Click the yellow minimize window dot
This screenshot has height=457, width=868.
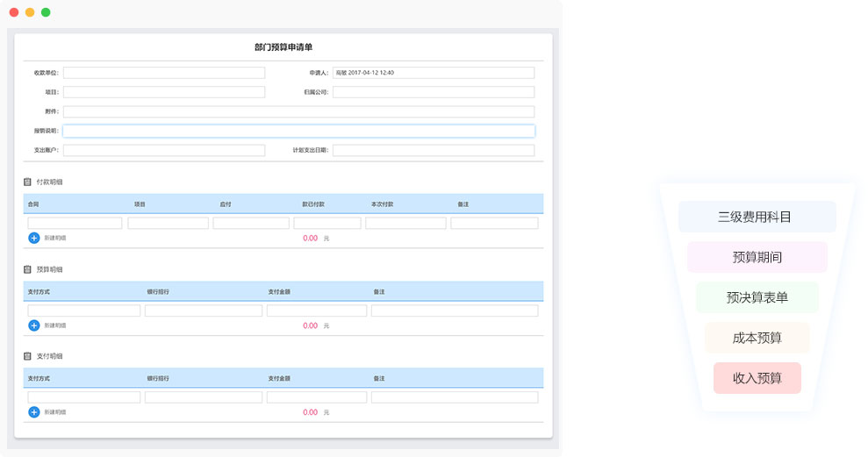pyautogui.click(x=30, y=12)
